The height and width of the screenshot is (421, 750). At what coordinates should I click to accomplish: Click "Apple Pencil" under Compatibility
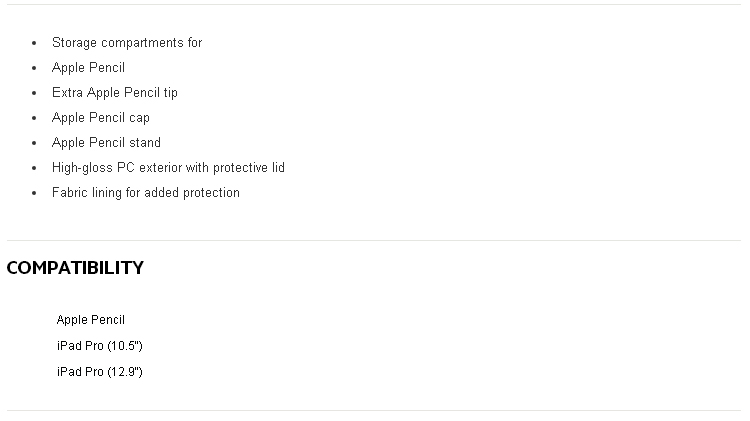click(90, 320)
